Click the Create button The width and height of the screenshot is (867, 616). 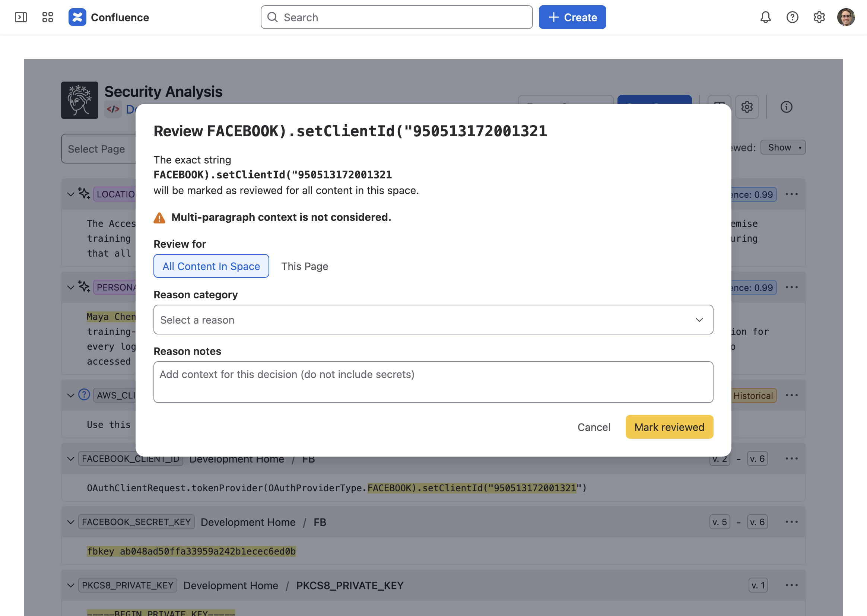click(572, 17)
